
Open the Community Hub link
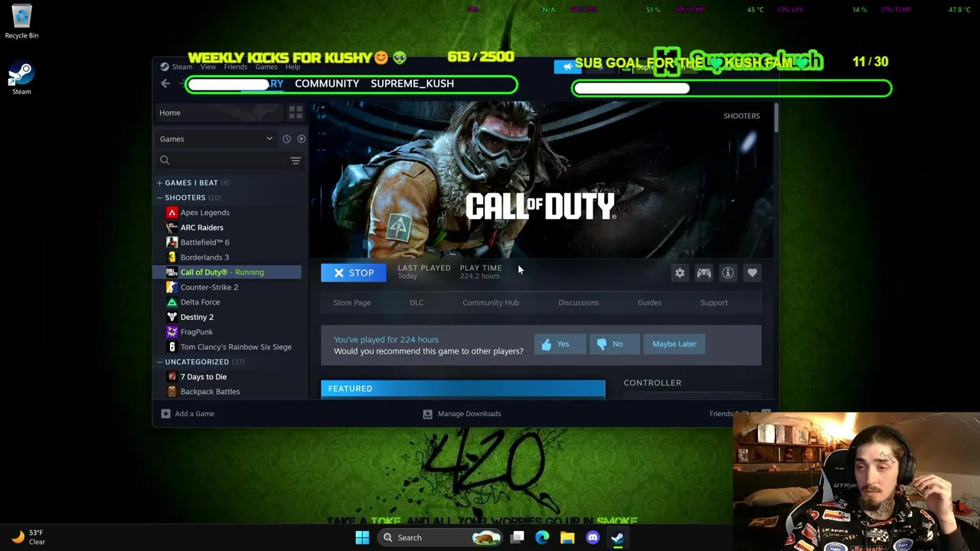[x=491, y=302]
